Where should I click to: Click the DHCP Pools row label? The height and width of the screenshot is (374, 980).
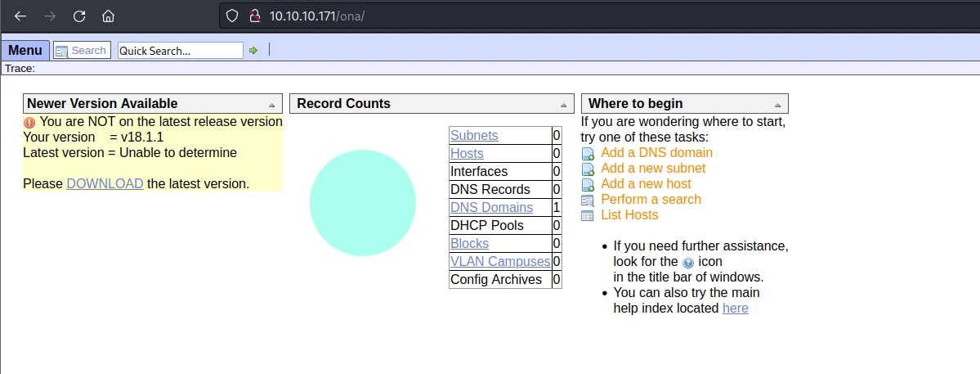point(487,225)
